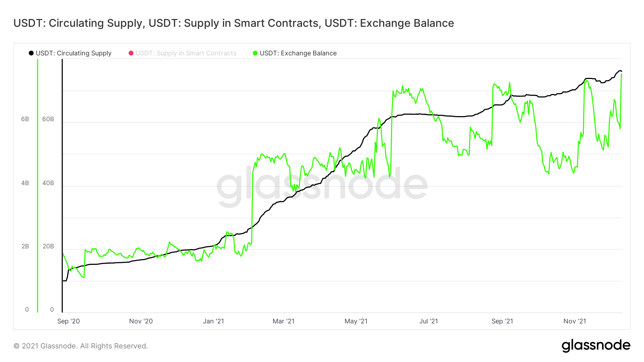Click the 20B y-axis label
The height and width of the screenshot is (362, 644).
(48, 246)
